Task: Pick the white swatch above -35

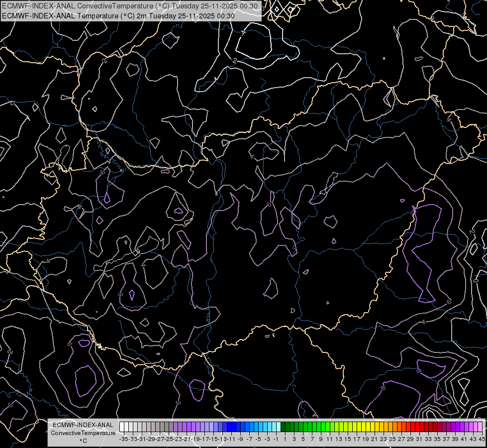Action: pos(122,427)
